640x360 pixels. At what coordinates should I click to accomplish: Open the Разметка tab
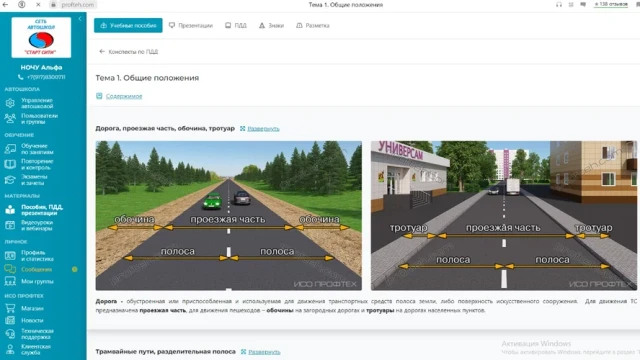[313, 25]
